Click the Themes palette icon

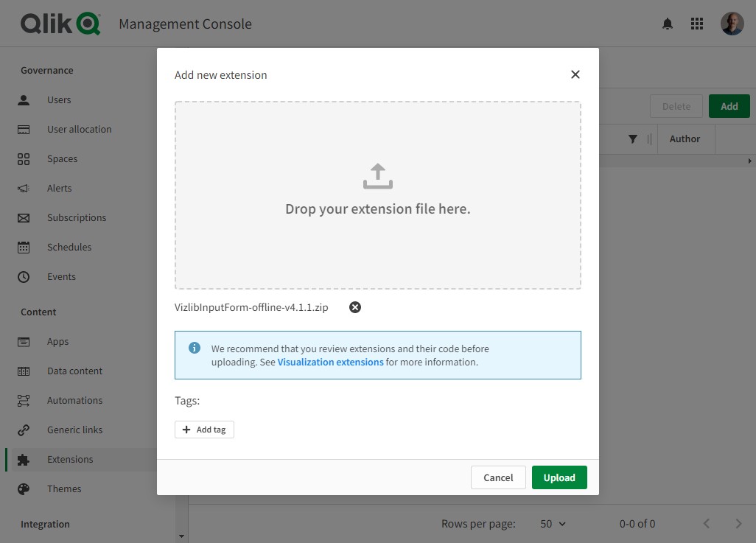(24, 489)
